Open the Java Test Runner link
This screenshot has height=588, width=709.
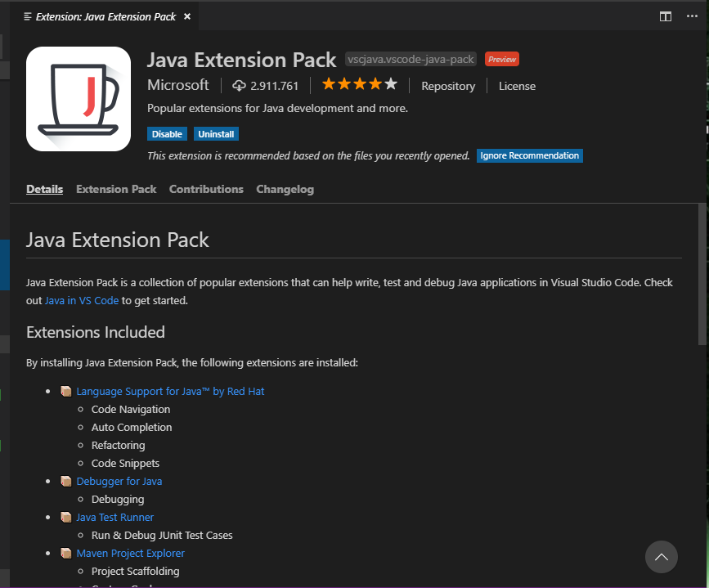click(x=114, y=517)
